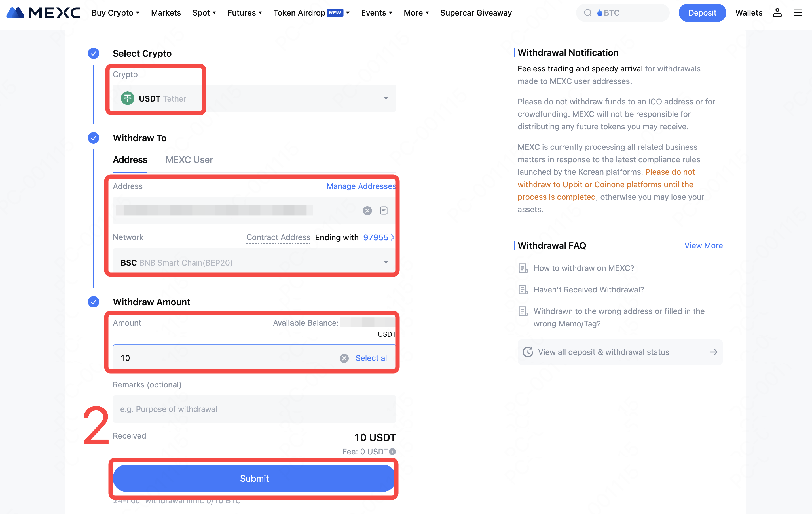Open the Markets page
This screenshot has height=514, width=812.
click(x=166, y=13)
